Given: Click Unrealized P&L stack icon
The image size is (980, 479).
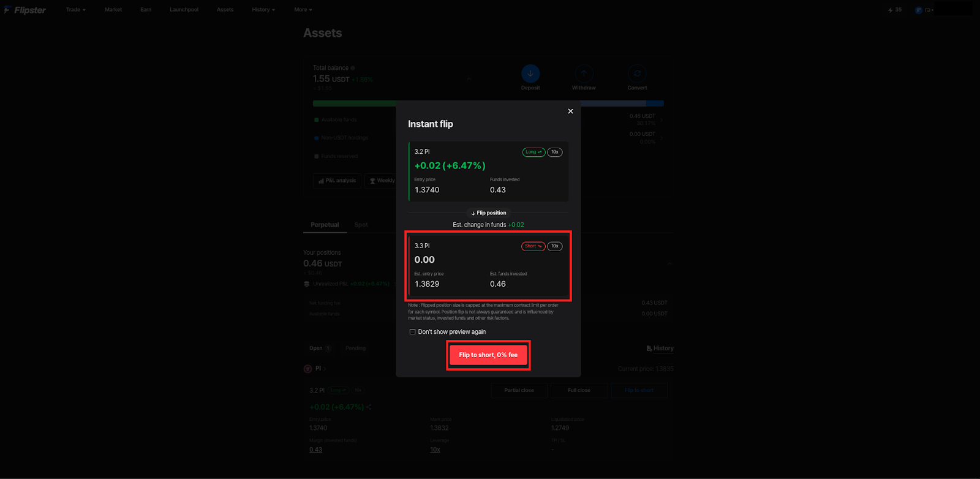Looking at the screenshot, I should (307, 284).
